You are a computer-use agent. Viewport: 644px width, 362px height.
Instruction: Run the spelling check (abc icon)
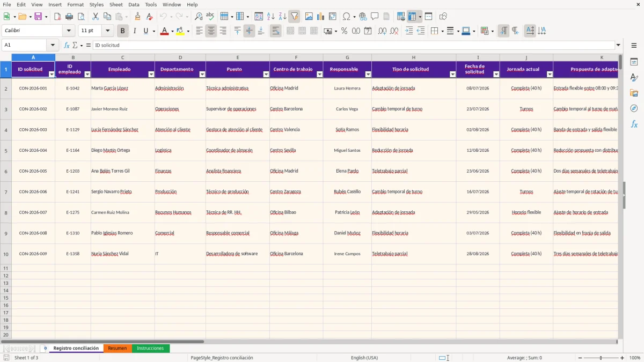tap(210, 17)
